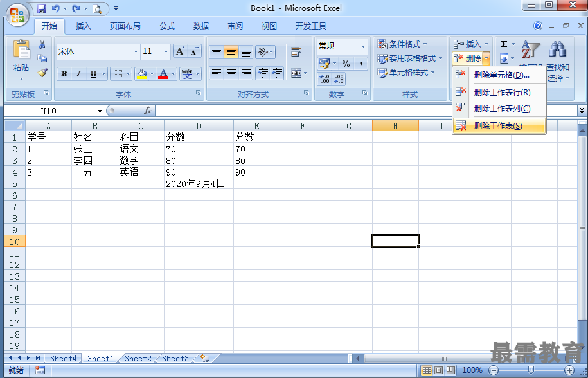Apply red font color A
Viewport: 588px width, 378px height.
click(163, 73)
